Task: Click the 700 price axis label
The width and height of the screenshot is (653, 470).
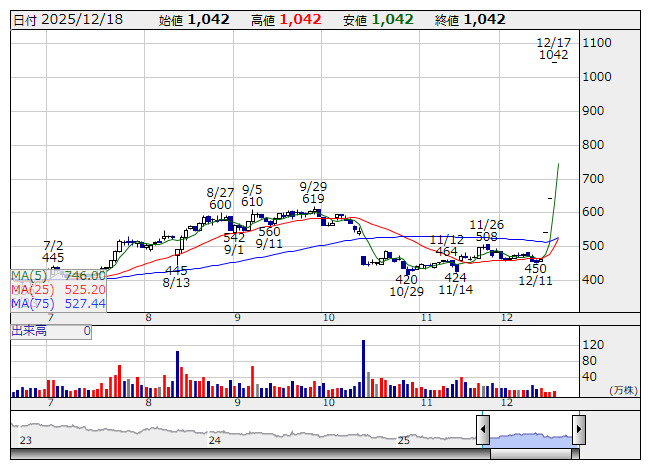Action: tap(593, 179)
